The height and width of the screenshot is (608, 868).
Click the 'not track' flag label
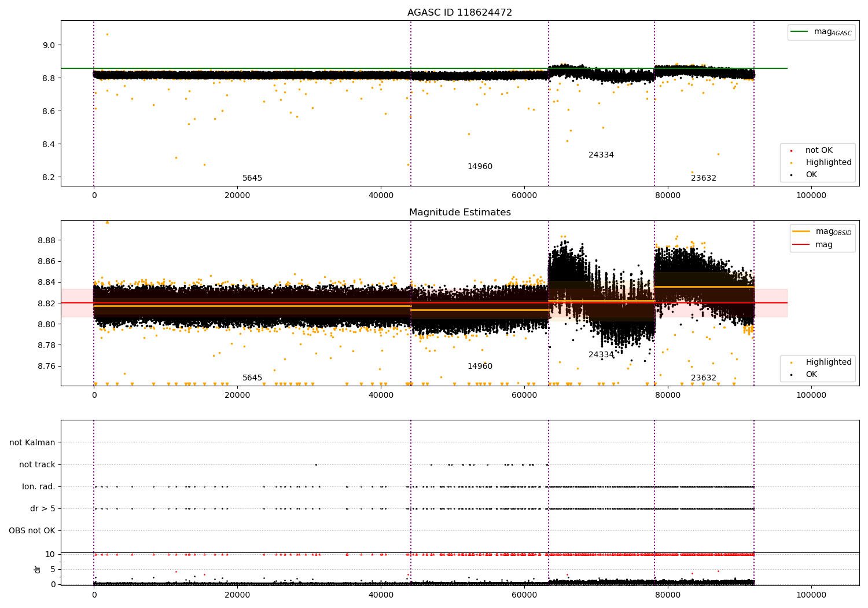pos(37,465)
